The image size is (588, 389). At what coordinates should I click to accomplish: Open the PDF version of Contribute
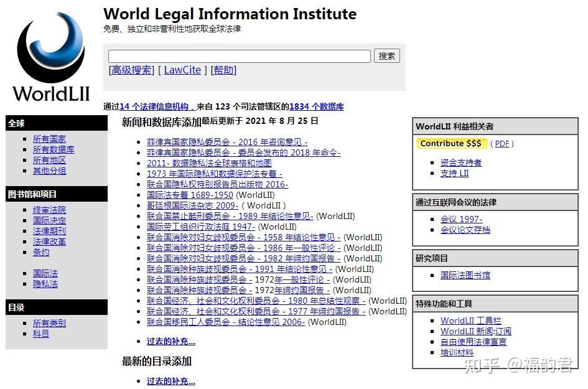click(x=502, y=143)
